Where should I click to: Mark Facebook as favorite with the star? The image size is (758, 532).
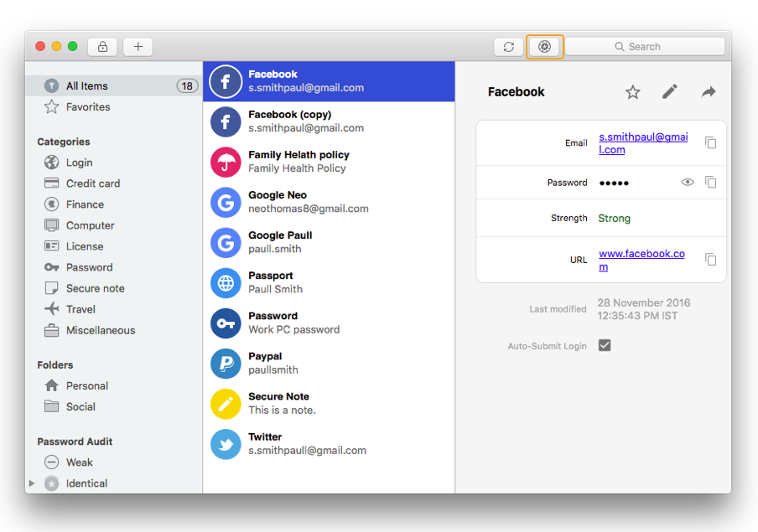632,91
